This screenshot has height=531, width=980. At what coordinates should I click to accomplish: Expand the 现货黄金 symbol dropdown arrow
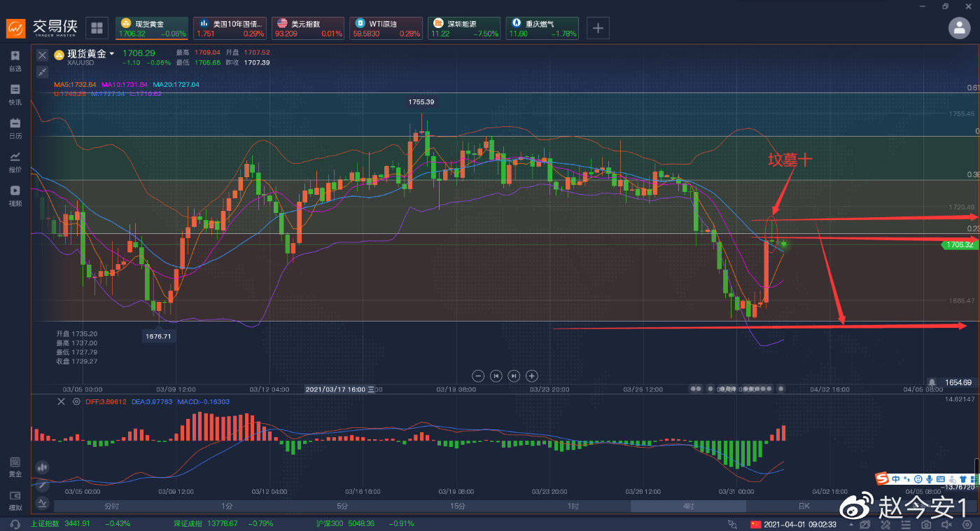(112, 54)
